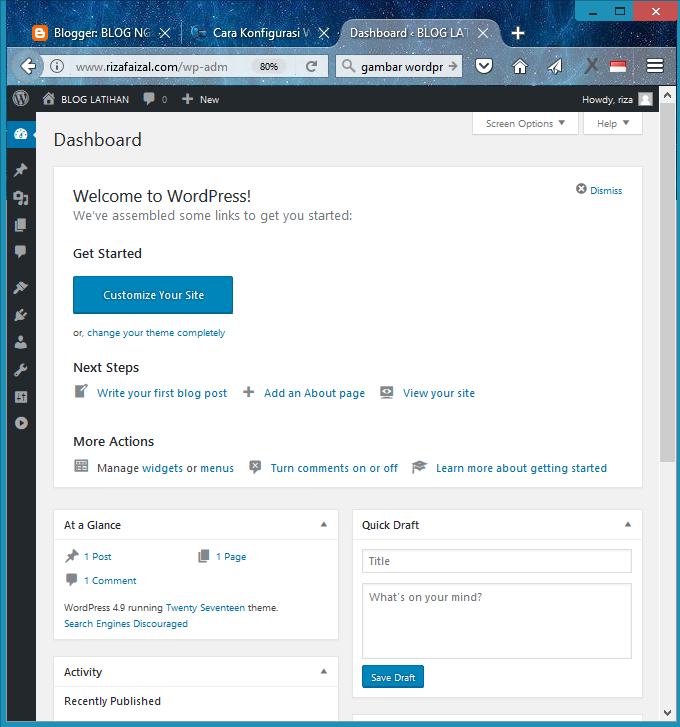Screen dimensions: 680x727
Task: Click Turn comments on or off link
Action: click(x=334, y=468)
